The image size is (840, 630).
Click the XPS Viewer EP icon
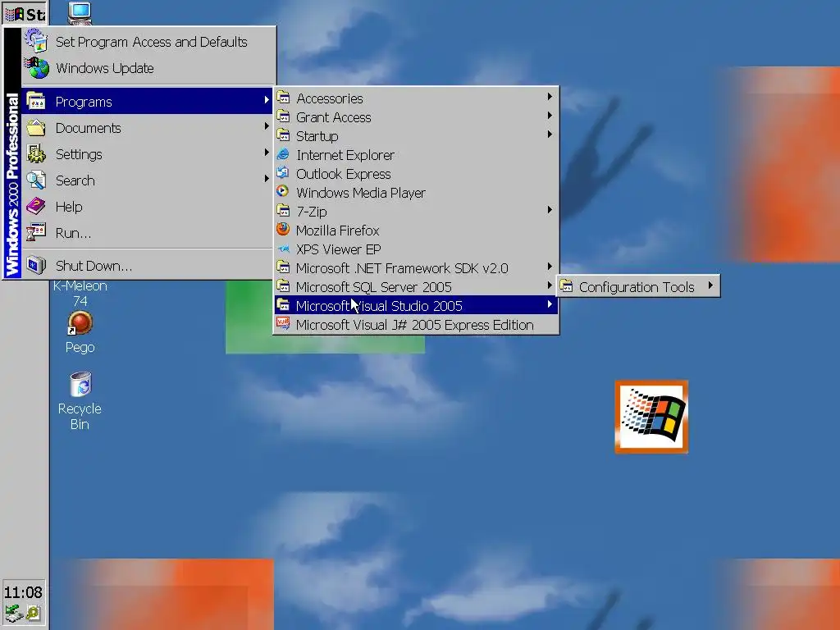click(283, 249)
